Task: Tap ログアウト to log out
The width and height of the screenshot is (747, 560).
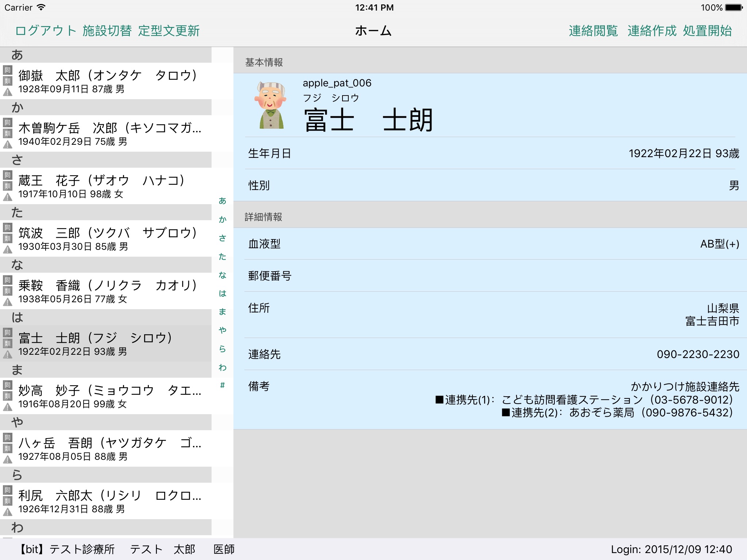Action: [46, 31]
